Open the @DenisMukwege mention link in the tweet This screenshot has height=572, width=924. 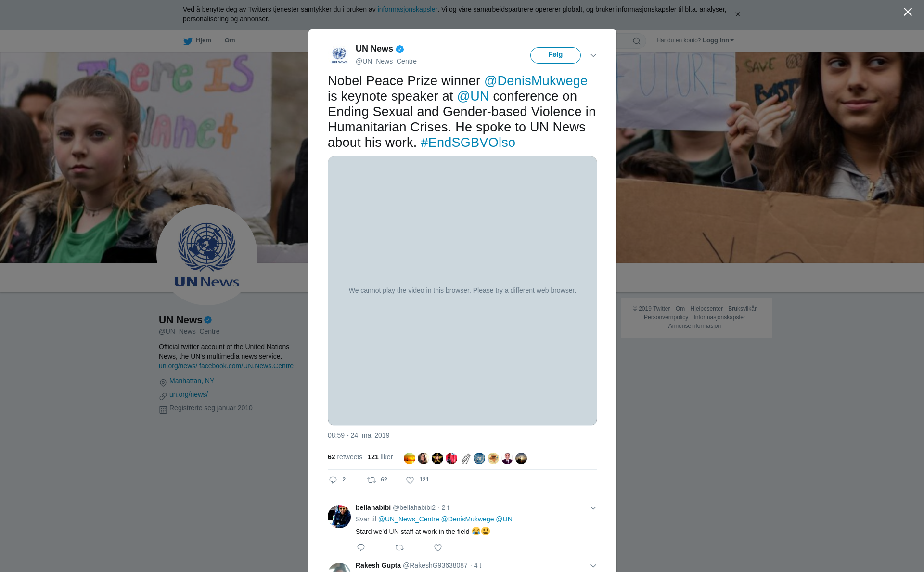pyautogui.click(x=536, y=81)
